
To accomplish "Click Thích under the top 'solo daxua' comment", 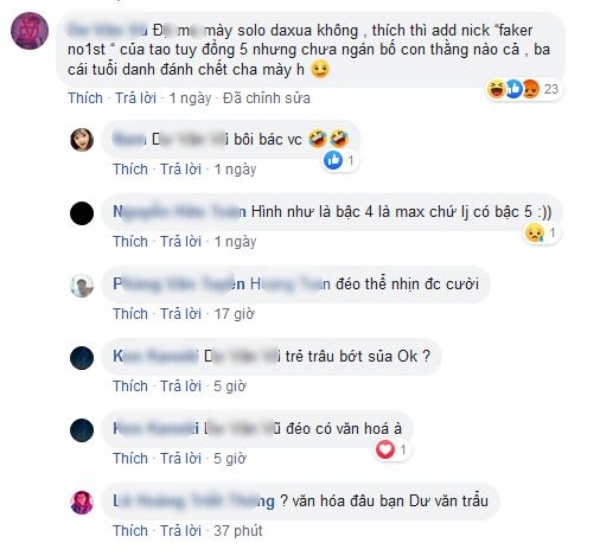I will (85, 98).
